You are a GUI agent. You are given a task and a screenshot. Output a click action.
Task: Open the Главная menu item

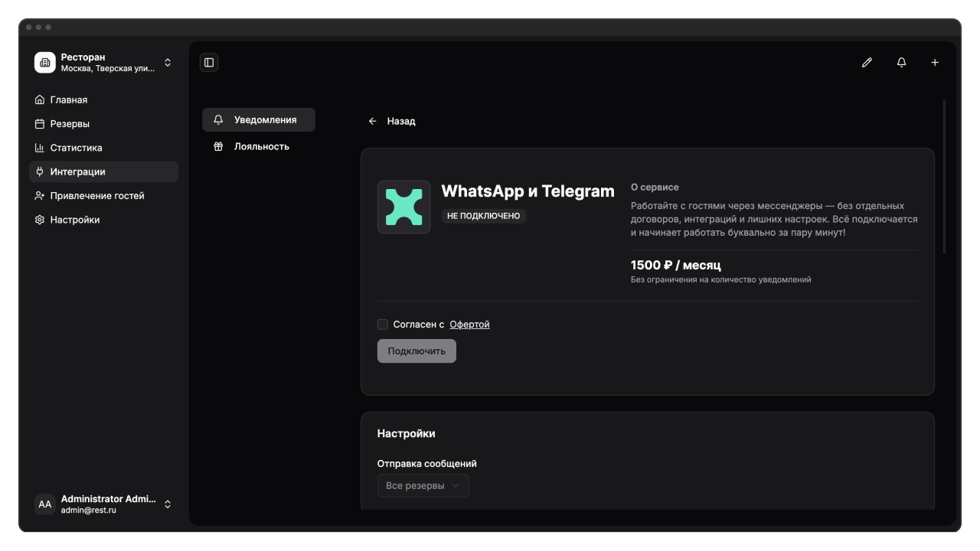click(69, 100)
